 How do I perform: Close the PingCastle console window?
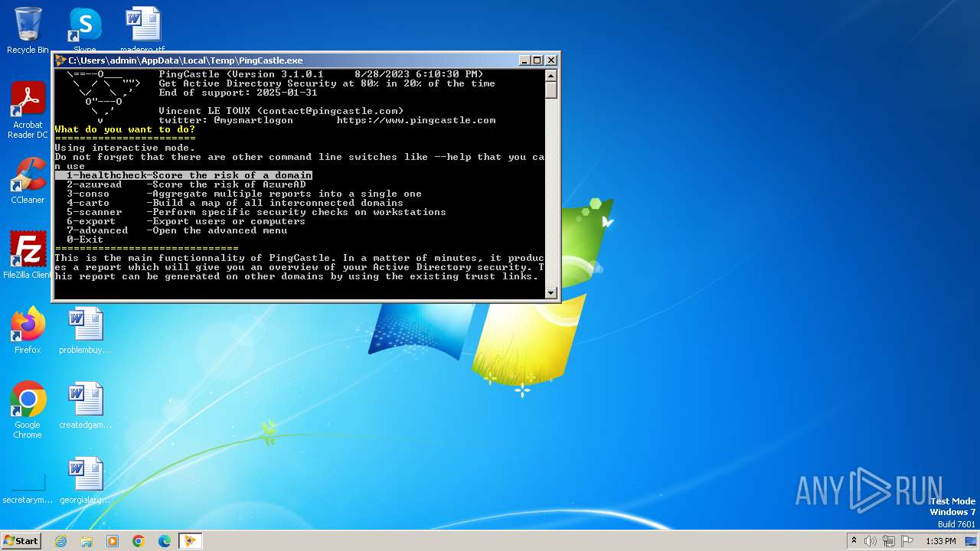point(550,60)
